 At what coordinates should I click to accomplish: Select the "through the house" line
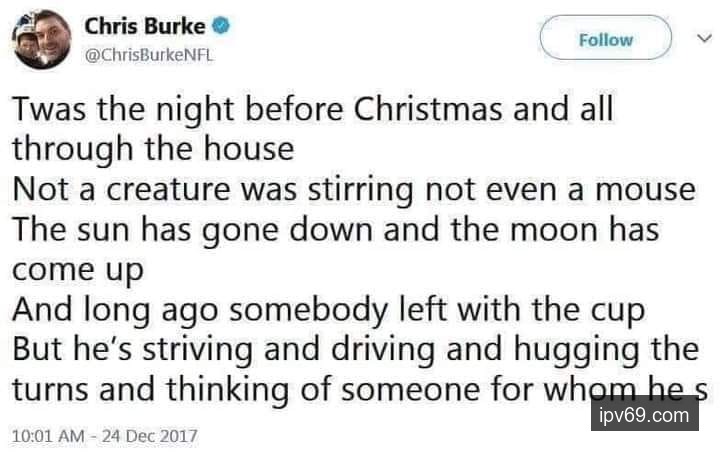tap(153, 150)
